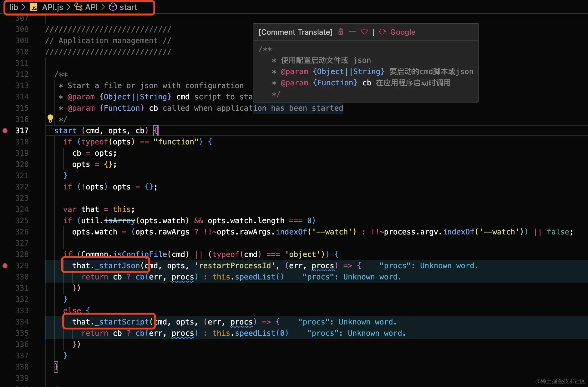Toggle the breakpoint dot on line 317
Screen dimensions: 588x387
coord(5,131)
